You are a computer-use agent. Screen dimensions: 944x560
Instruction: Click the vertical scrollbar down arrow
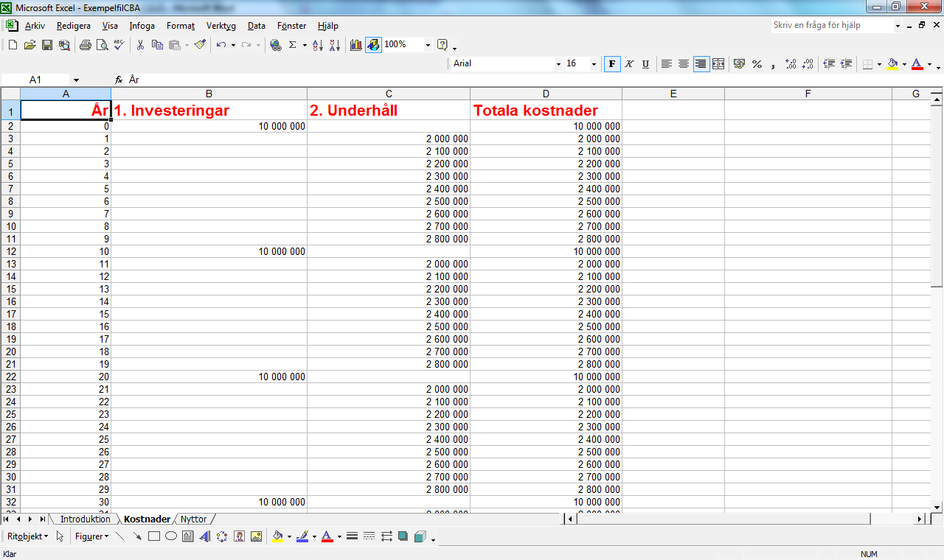click(937, 507)
